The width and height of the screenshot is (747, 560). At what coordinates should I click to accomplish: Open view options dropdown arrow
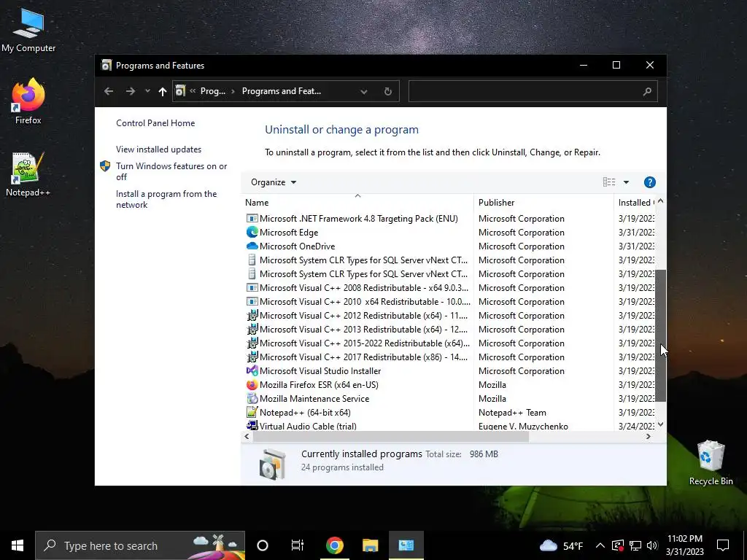[x=626, y=182]
